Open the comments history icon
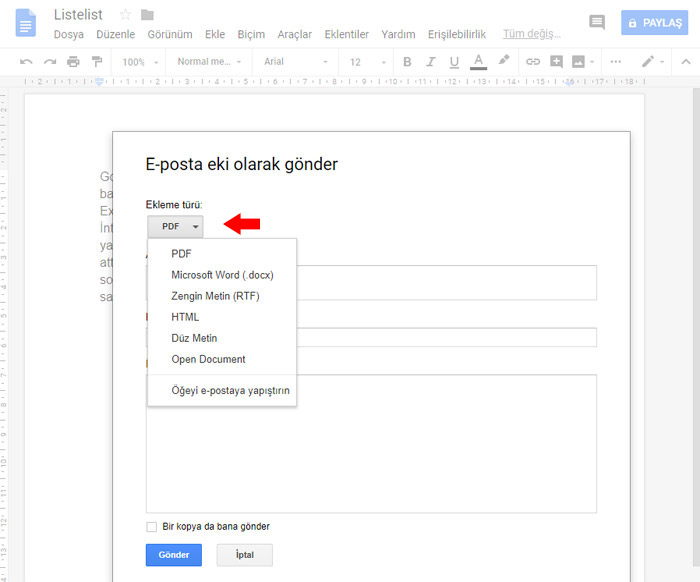 (x=597, y=22)
